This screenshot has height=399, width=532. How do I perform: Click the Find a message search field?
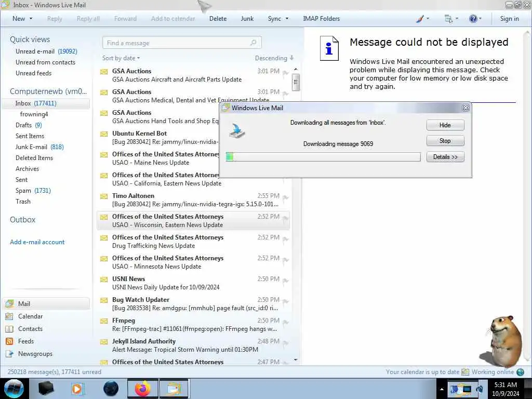(x=182, y=43)
